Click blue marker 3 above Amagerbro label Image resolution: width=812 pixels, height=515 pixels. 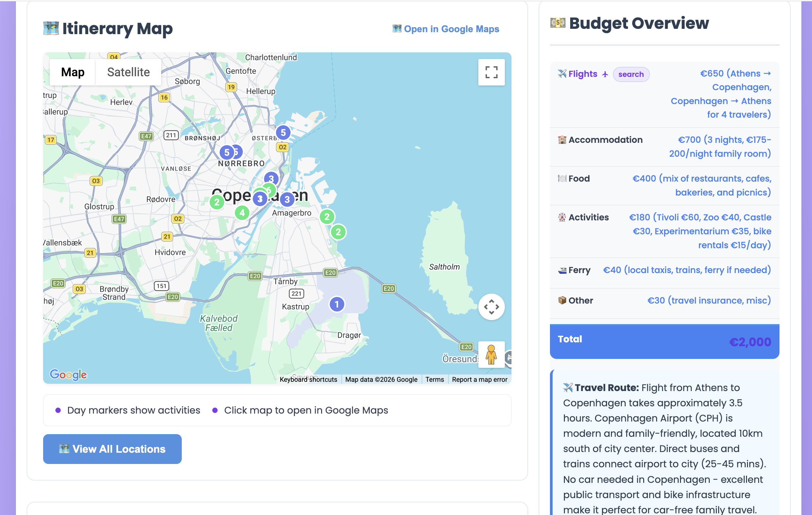coord(287,200)
